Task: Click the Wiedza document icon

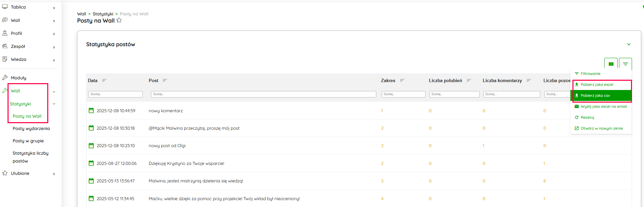Action: [x=5, y=59]
